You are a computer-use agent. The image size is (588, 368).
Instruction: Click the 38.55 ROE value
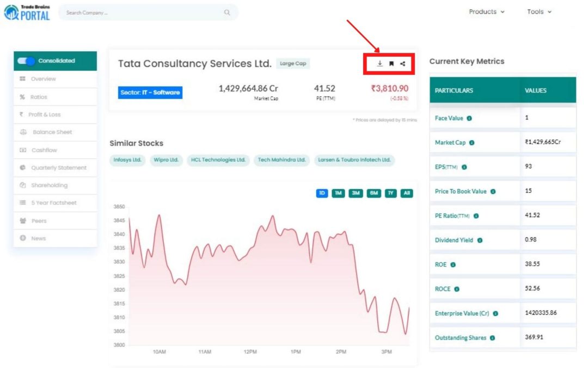tap(532, 264)
